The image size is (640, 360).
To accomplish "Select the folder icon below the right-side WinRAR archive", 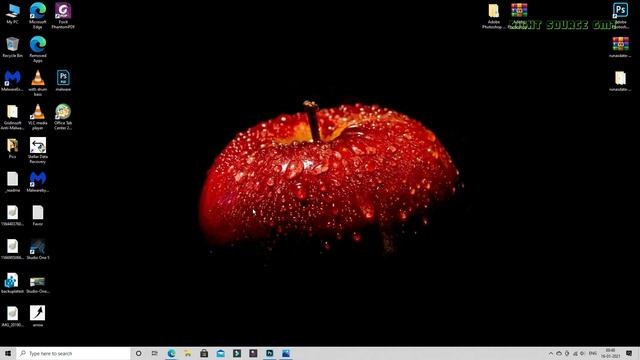I will click(x=620, y=81).
